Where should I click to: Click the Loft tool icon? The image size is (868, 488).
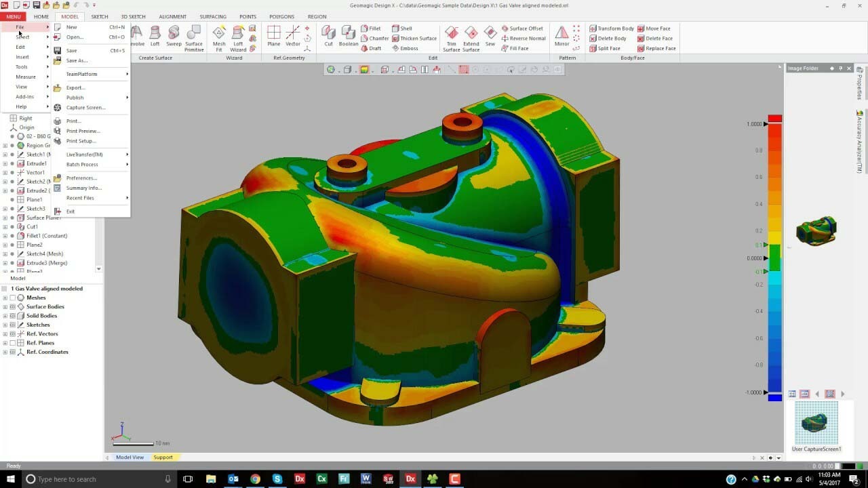coord(155,37)
